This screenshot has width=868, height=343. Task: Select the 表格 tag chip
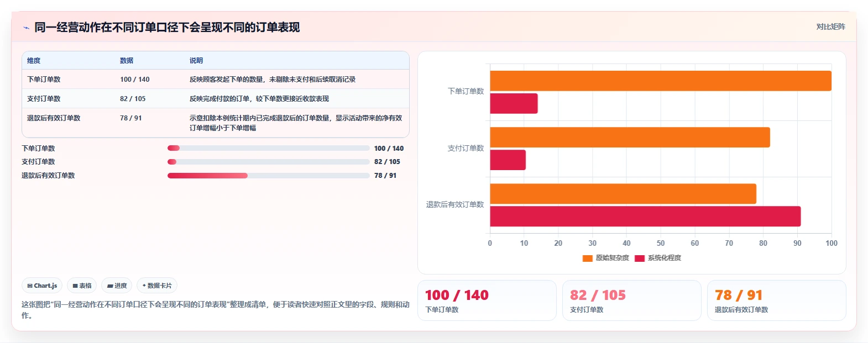(x=82, y=286)
